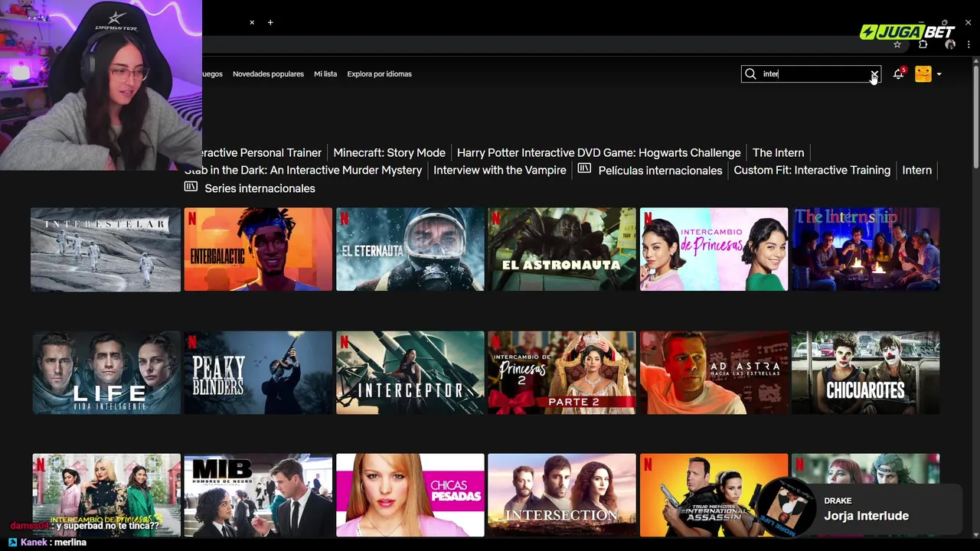Select The Intern suggestion
The width and height of the screenshot is (980, 551).
pyautogui.click(x=778, y=152)
